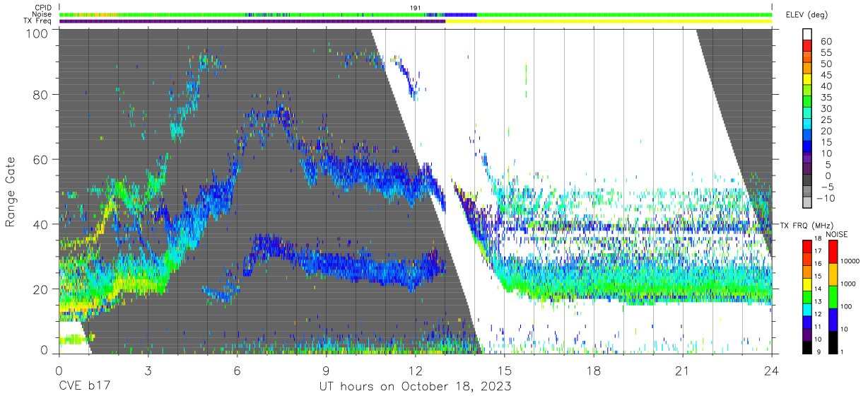This screenshot has height=401, width=868.
Task: Click the Range Gate axis title
Action: tap(11, 192)
